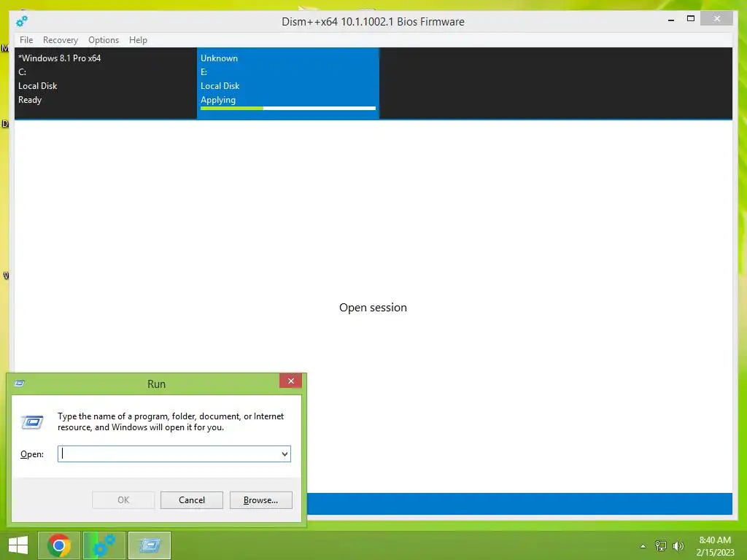Open the File menu in Dism++

26,40
